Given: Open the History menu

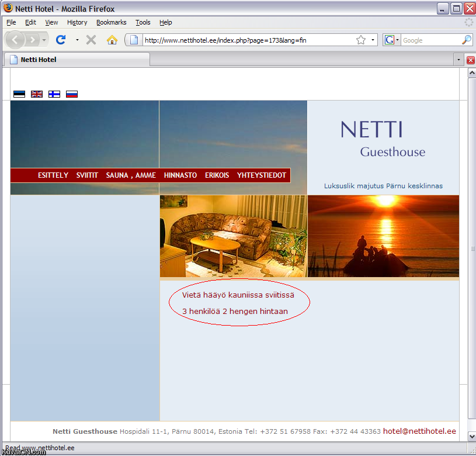Looking at the screenshot, I should point(77,22).
